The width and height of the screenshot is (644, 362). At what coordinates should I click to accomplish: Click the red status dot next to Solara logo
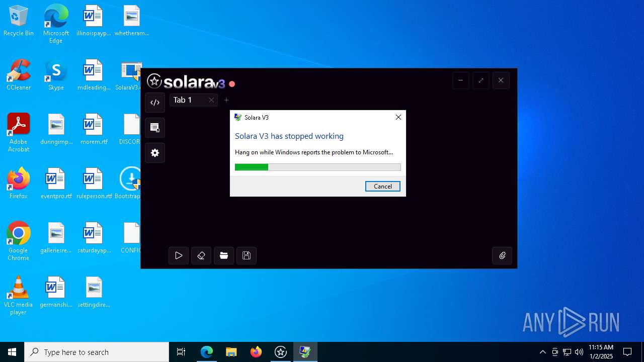(x=232, y=84)
